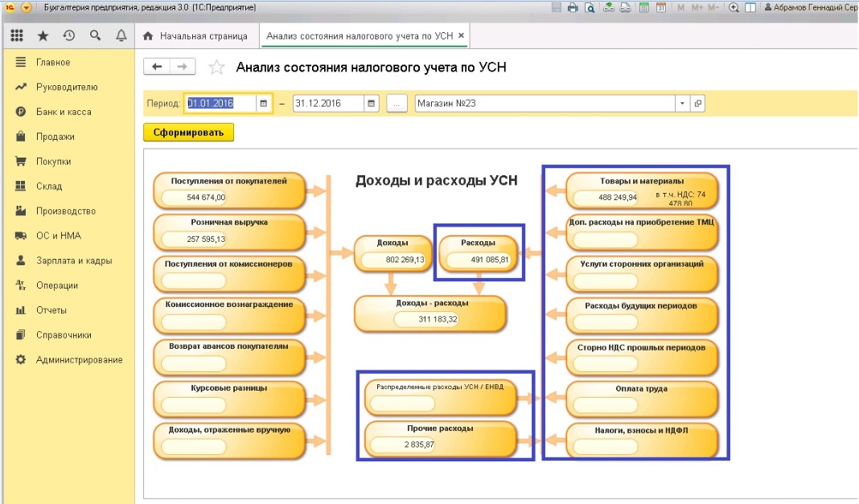Open the Производство section

pos(66,211)
